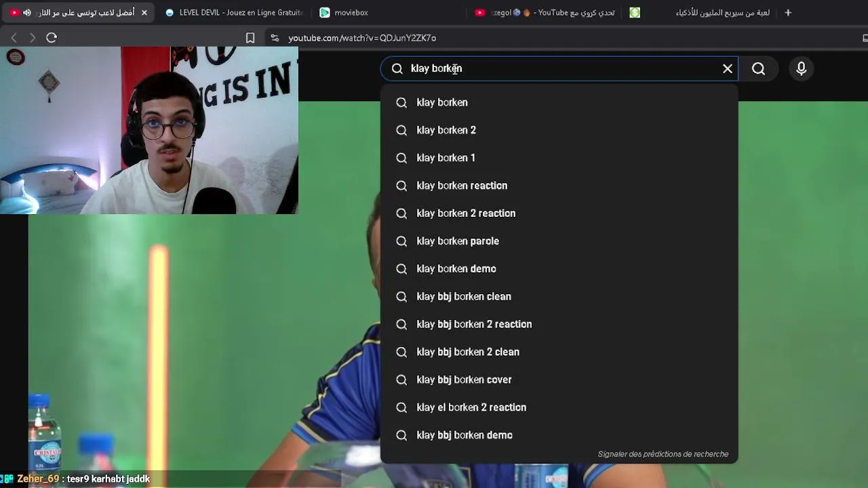Open a new browser tab
This screenshot has width=868, height=488.
pyautogui.click(x=788, y=12)
